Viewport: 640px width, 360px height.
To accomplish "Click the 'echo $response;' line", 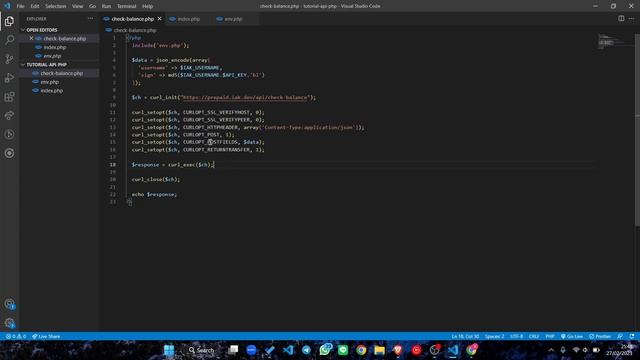I will (x=154, y=194).
